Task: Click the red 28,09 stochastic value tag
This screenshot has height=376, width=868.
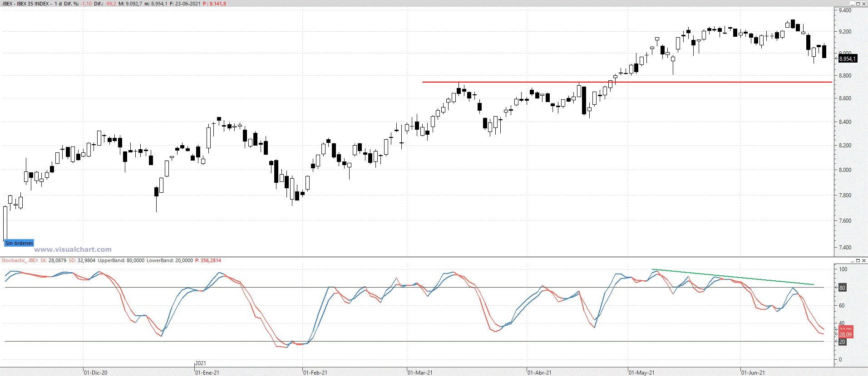Action: click(845, 335)
